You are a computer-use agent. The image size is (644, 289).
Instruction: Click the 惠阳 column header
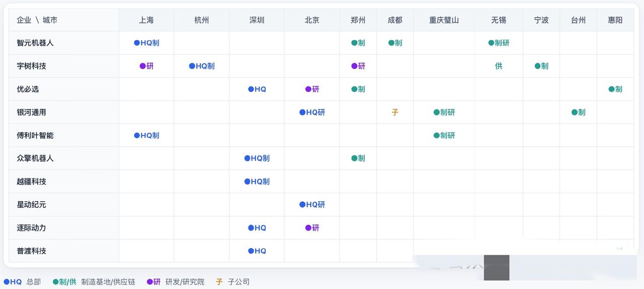click(615, 20)
